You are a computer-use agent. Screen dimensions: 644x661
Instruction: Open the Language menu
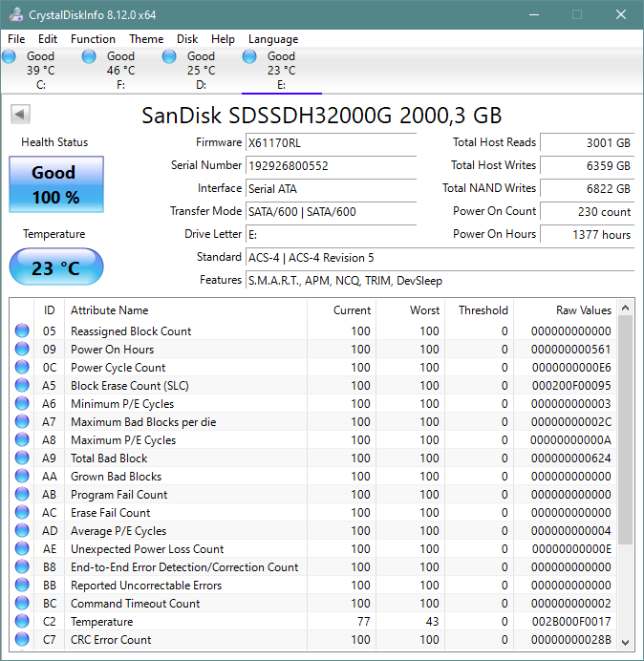click(x=273, y=39)
